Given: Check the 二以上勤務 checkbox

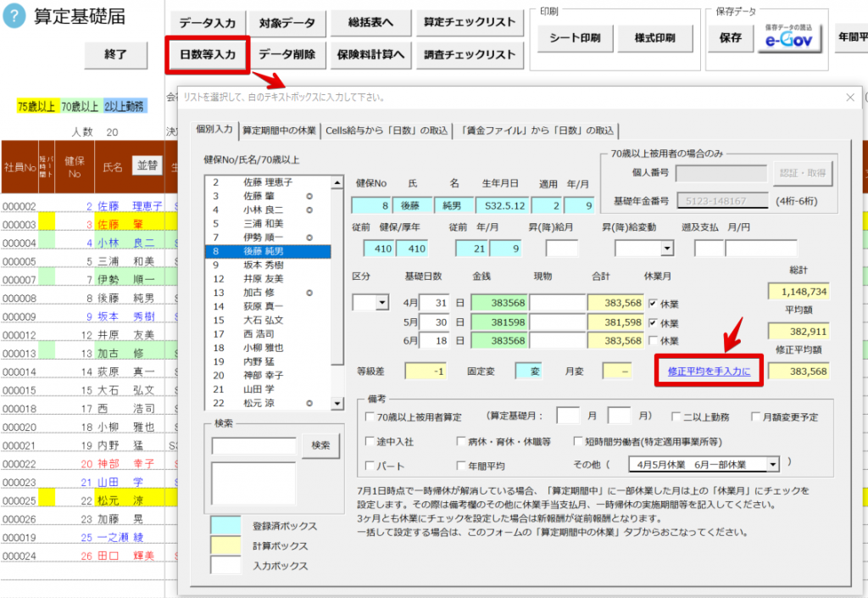Looking at the screenshot, I should (x=676, y=416).
